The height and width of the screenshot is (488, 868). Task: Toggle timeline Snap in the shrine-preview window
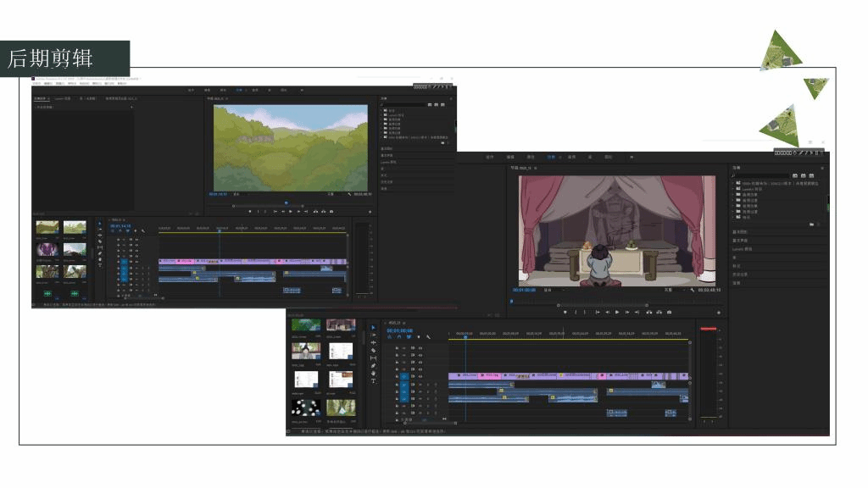399,337
